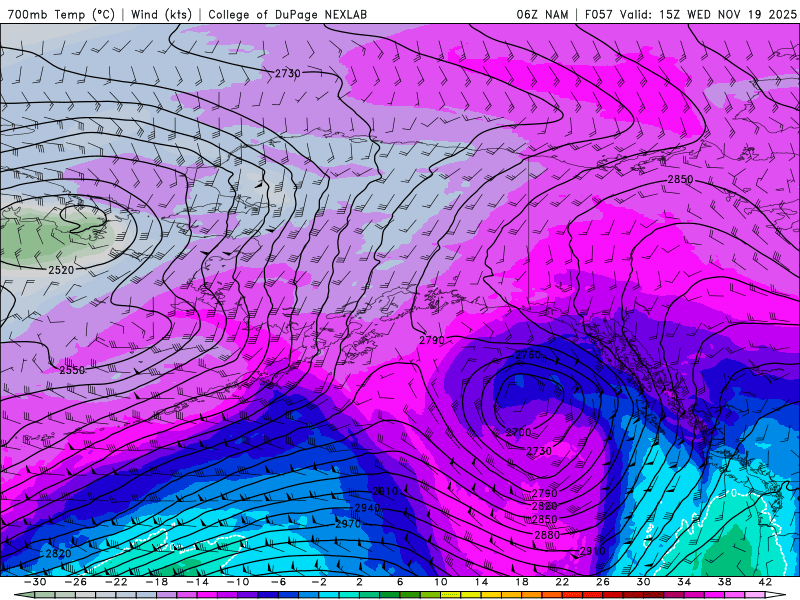The image size is (800, 600).
Task: Click the 2820 label in the bottom-left corner
Action: click(59, 554)
